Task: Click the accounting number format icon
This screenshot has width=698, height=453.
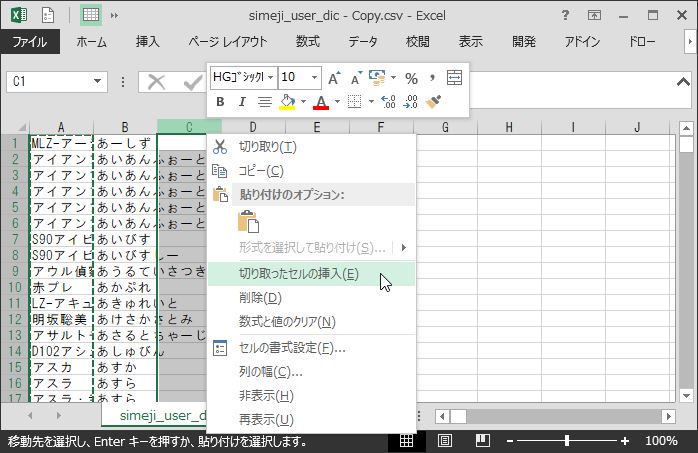Action: click(x=377, y=78)
